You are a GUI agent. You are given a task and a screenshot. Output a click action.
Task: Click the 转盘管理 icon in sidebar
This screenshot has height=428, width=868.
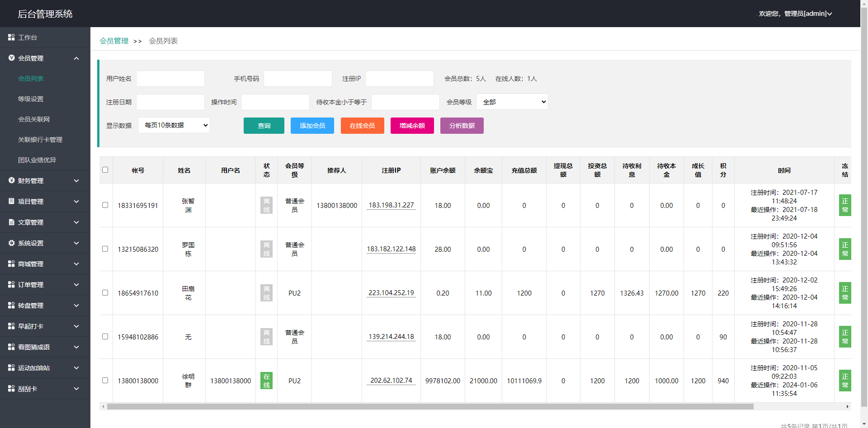11,305
